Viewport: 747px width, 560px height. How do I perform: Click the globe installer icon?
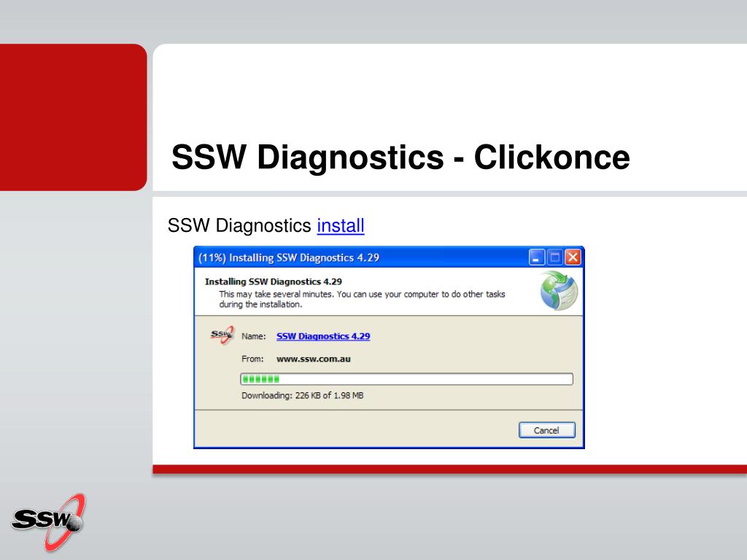point(559,290)
